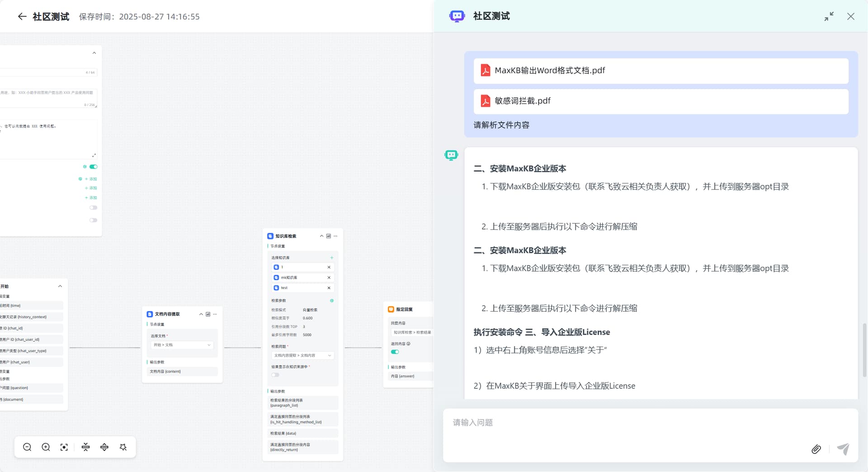Click the 回复内容 field in the 指定回复 node
Viewport: 868px width, 472px height.
coord(412,332)
